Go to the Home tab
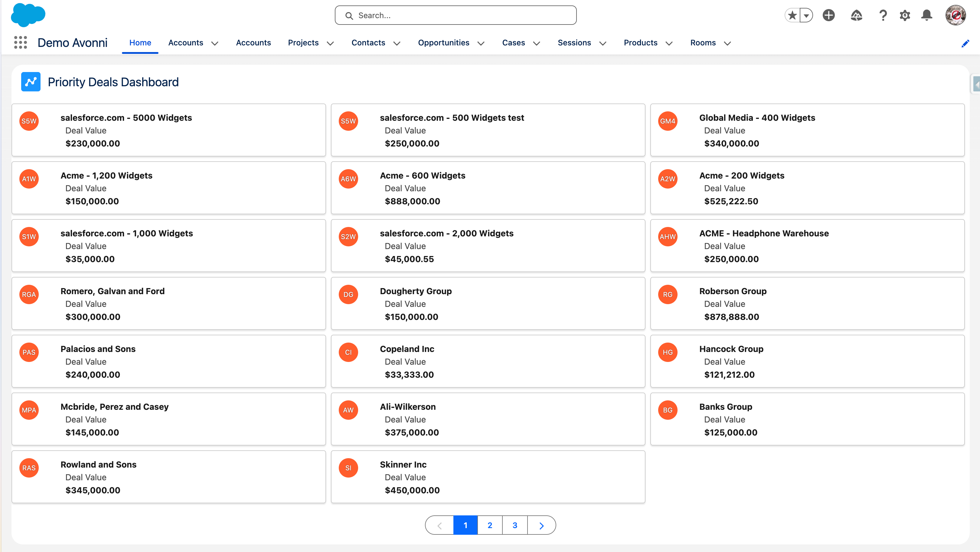Viewport: 980px width, 552px height. [x=140, y=43]
